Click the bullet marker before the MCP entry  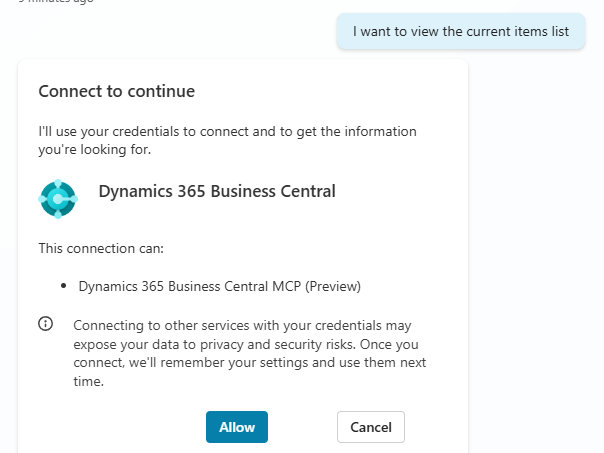click(64, 286)
